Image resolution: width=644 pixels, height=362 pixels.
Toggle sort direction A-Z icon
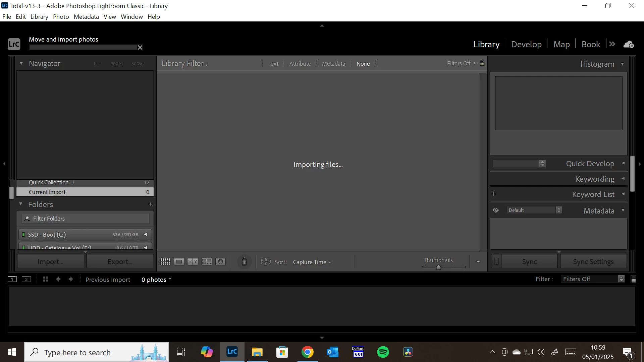coord(266,262)
